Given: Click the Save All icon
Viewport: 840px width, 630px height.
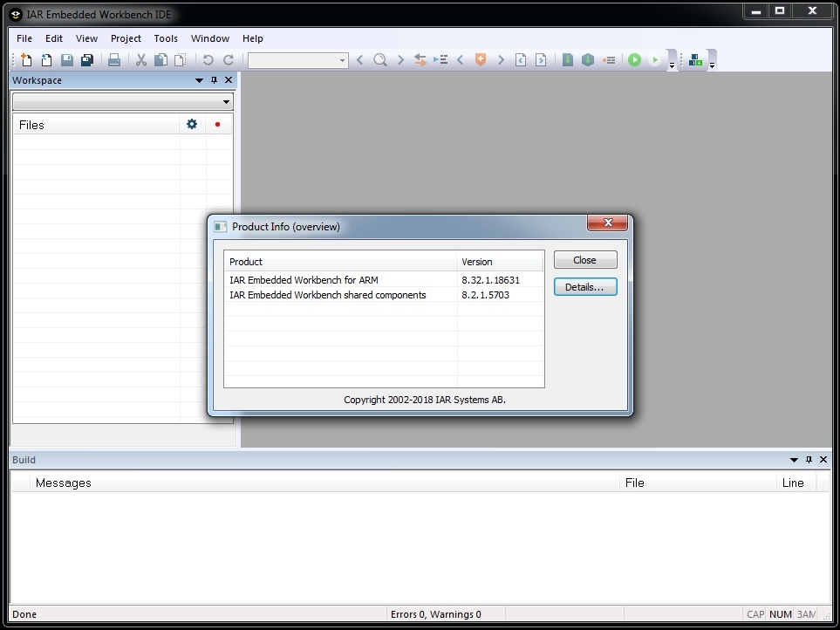Looking at the screenshot, I should click(x=87, y=60).
